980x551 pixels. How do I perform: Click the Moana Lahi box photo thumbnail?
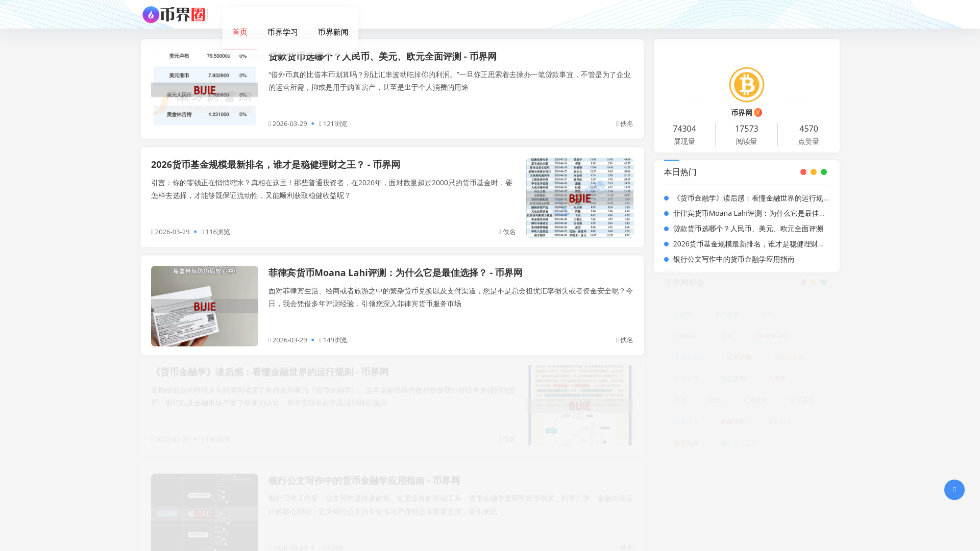pyautogui.click(x=205, y=306)
